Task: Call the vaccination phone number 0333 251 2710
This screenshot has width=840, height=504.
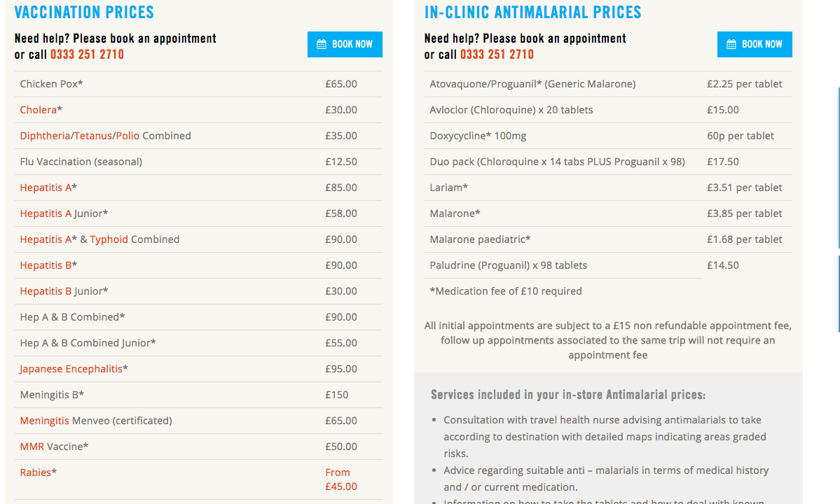Action: (88, 55)
